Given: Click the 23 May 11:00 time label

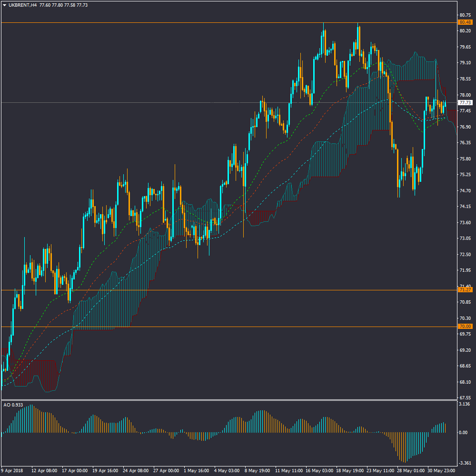Looking at the screenshot, I should [x=380, y=470].
